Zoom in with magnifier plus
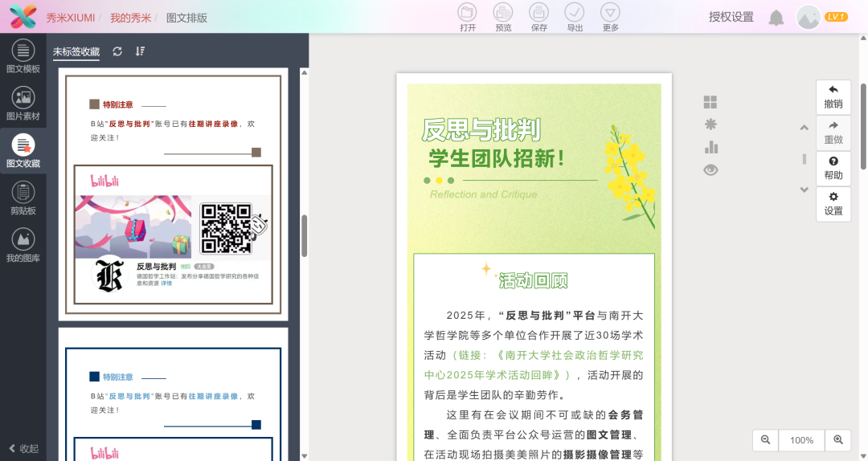 click(838, 440)
